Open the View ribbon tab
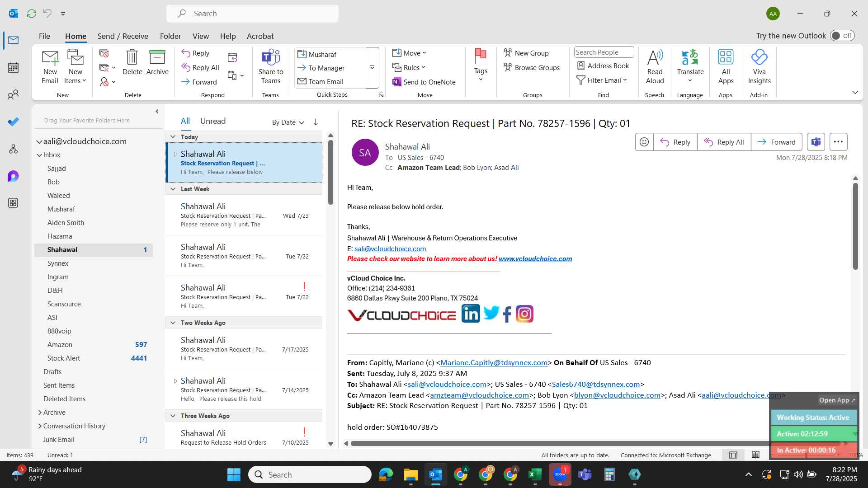The height and width of the screenshot is (488, 868). pyautogui.click(x=200, y=36)
